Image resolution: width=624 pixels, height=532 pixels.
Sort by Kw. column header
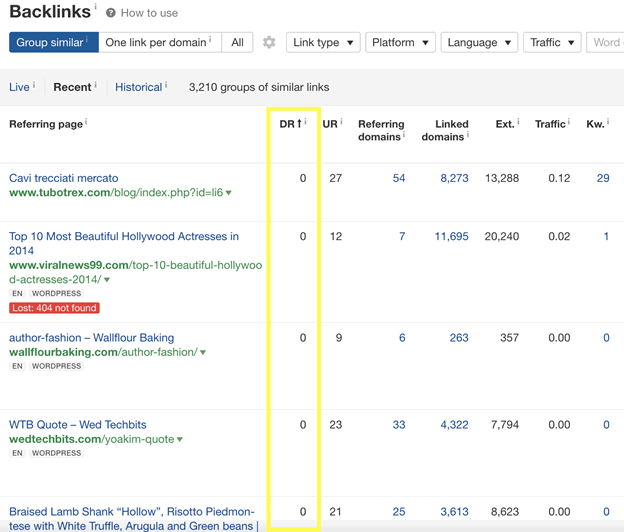click(x=595, y=124)
